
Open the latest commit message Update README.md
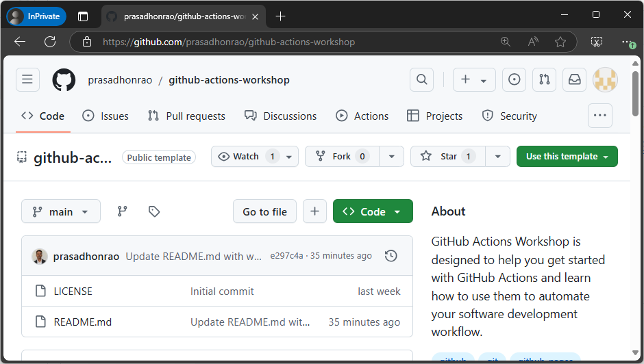coord(193,257)
